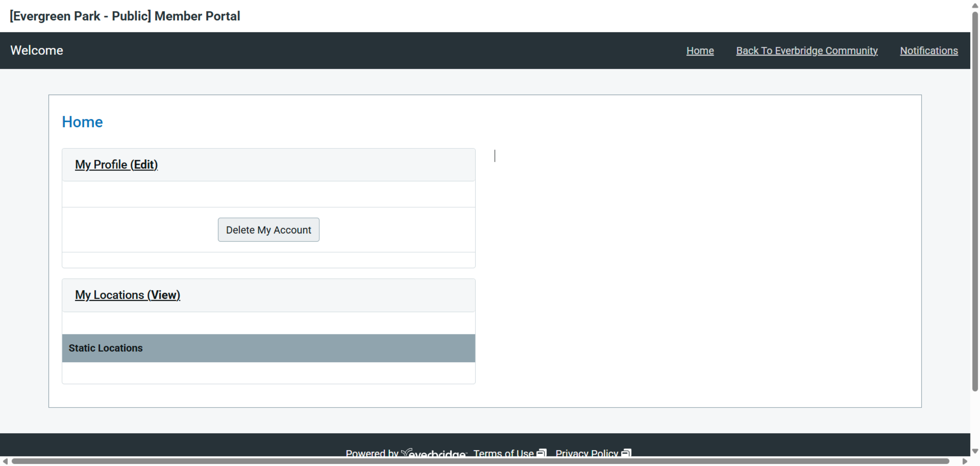This screenshot has width=980, height=466.
Task: Click the Everbridge logo in footer
Action: (x=434, y=453)
